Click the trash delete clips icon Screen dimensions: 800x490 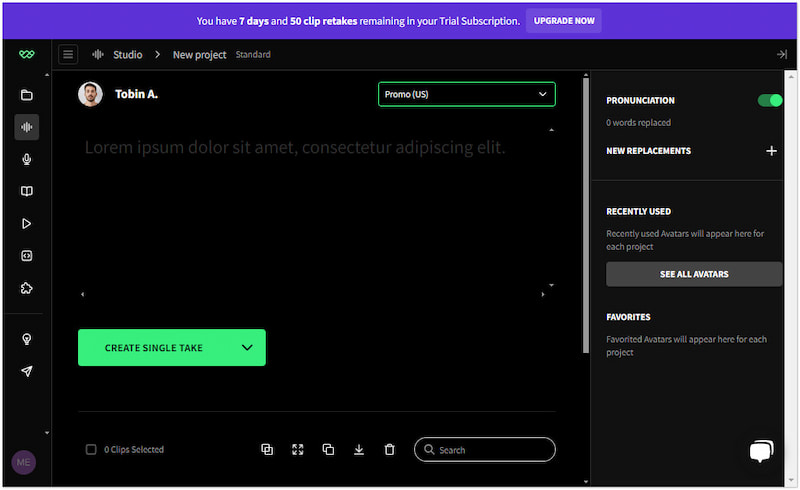(390, 450)
